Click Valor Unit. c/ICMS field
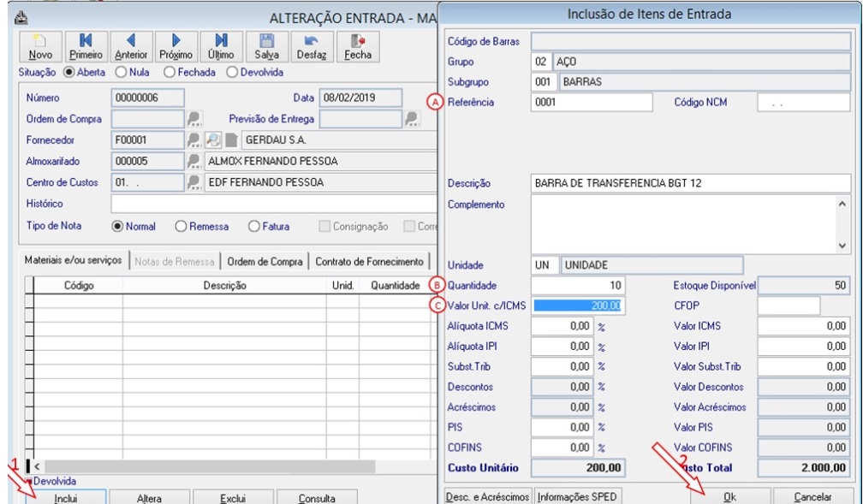This screenshot has height=504, width=863. tap(578, 305)
